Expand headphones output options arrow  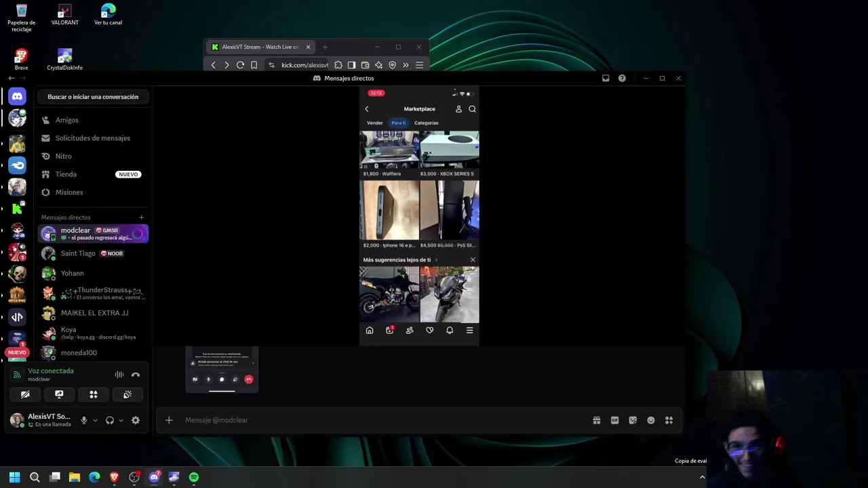(x=121, y=420)
